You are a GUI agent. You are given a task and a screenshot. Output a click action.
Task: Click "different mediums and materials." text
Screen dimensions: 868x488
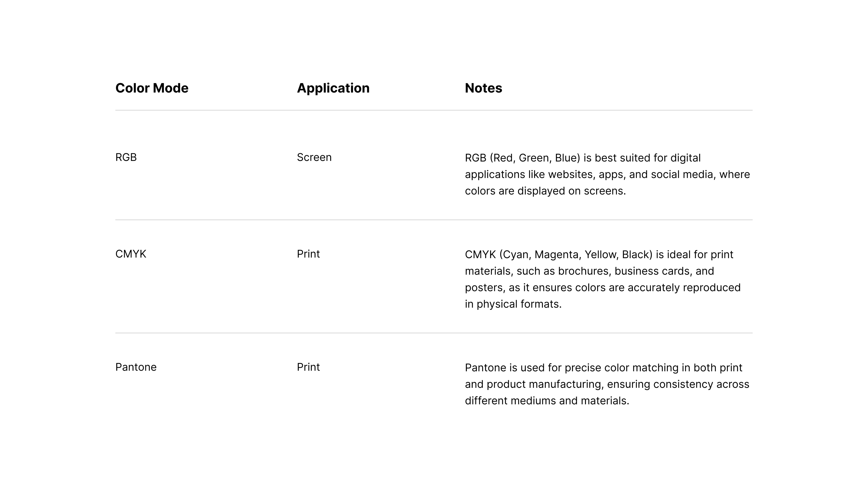tap(547, 401)
